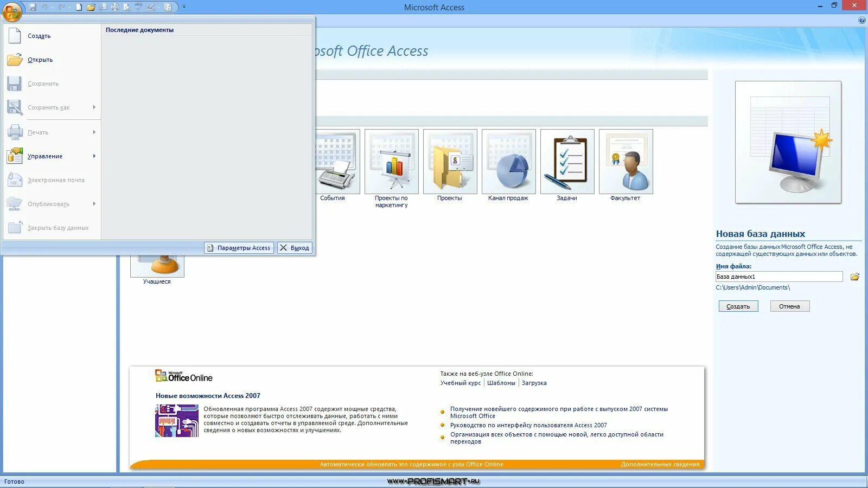Image resolution: width=868 pixels, height=488 pixels.
Task: Click the Access 2007 features illustration
Action: click(177, 421)
